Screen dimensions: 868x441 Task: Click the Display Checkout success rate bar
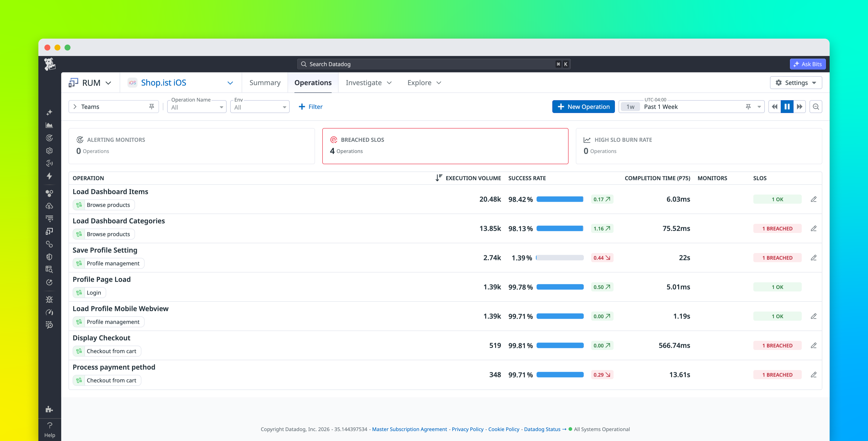click(560, 345)
